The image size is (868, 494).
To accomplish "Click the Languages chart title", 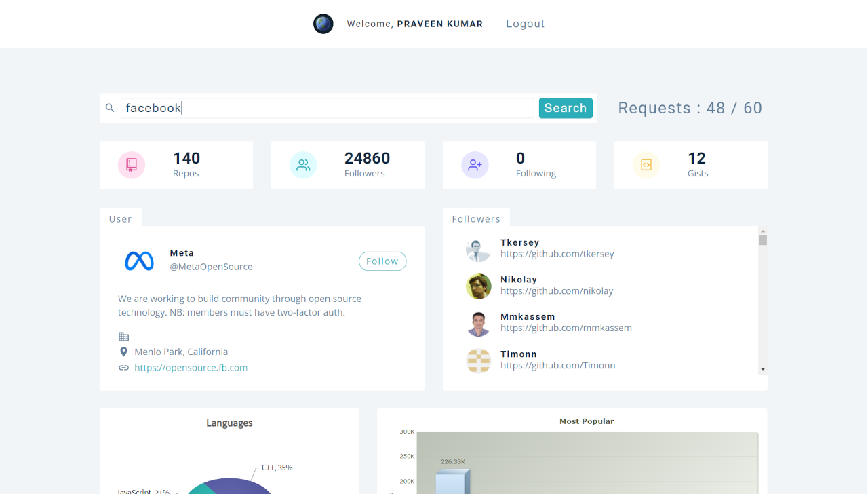I will [x=229, y=423].
